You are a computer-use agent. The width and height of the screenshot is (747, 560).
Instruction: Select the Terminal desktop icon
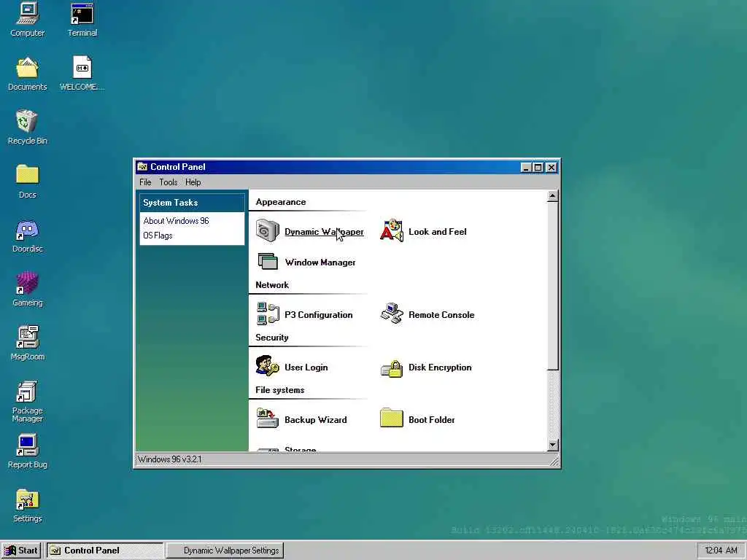(82, 14)
